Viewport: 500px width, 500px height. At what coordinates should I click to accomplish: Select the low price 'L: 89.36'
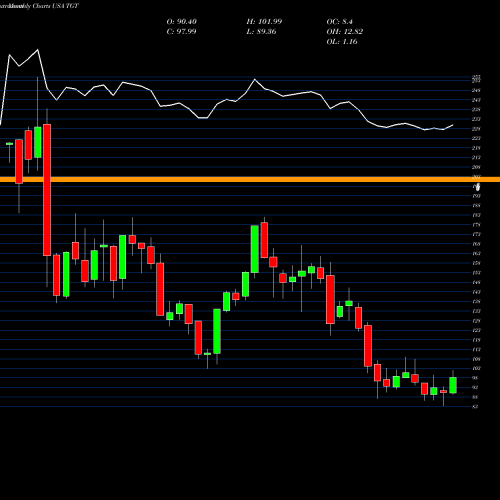pyautogui.click(x=261, y=32)
